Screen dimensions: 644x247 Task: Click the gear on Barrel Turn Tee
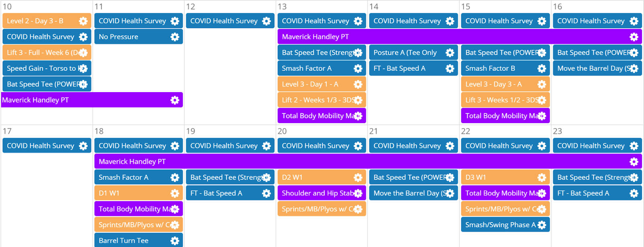pos(175,241)
